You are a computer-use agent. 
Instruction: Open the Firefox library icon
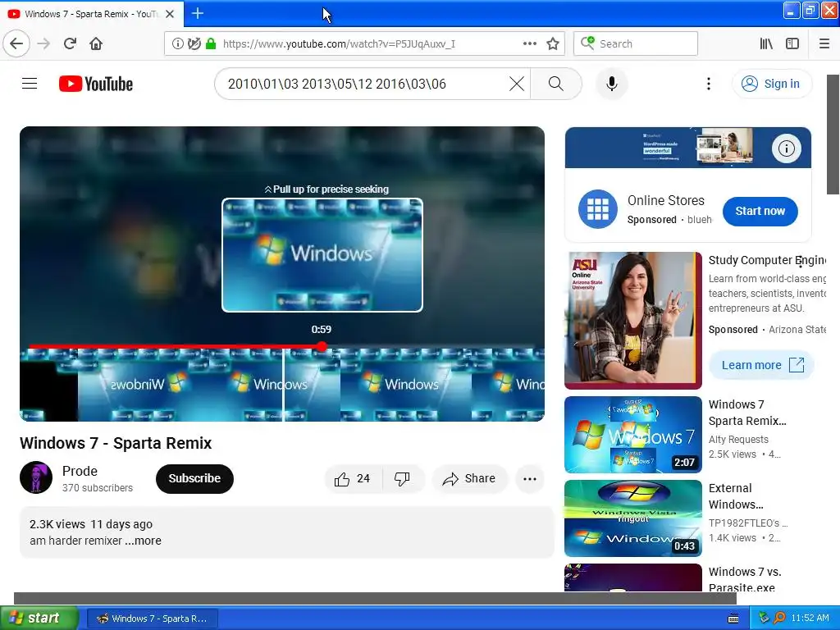click(766, 43)
